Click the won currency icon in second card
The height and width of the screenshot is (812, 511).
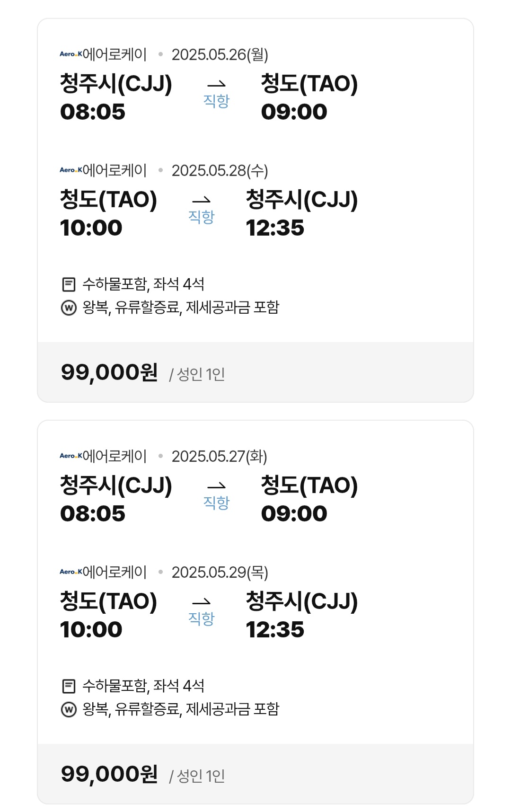[69, 710]
